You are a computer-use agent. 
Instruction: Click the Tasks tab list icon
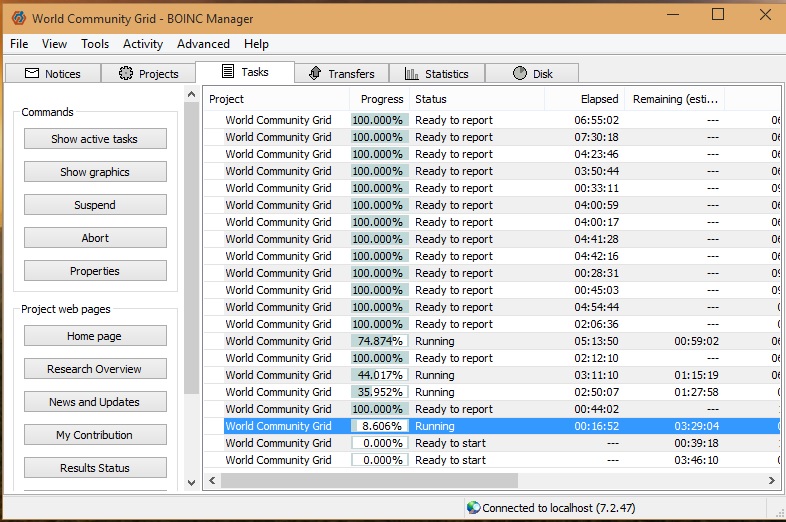228,71
